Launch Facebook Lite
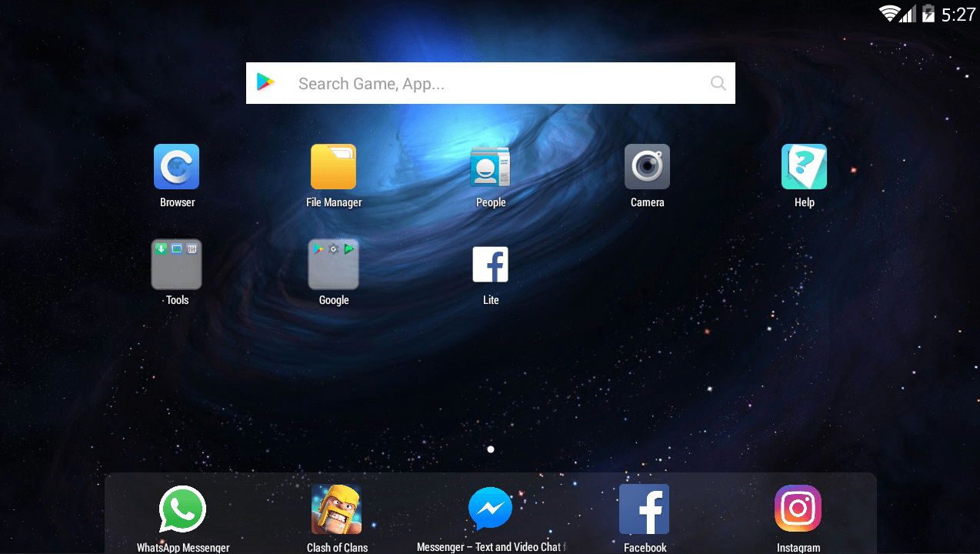Screen dimensions: 980x554 click(x=490, y=264)
